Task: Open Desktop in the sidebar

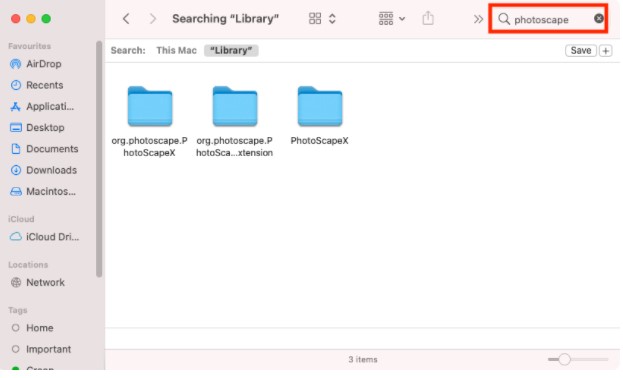Action: tap(45, 128)
